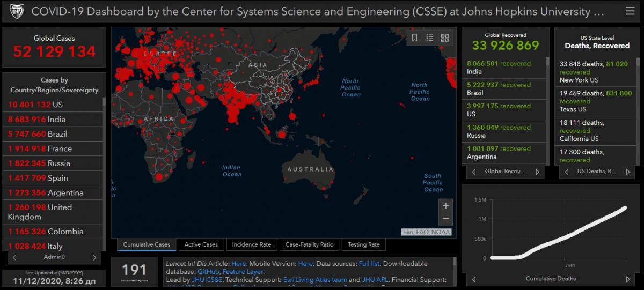Image resolution: width=644 pixels, height=290 pixels.
Task: Click Global Cases total 52 129 134
Action: click(x=54, y=52)
